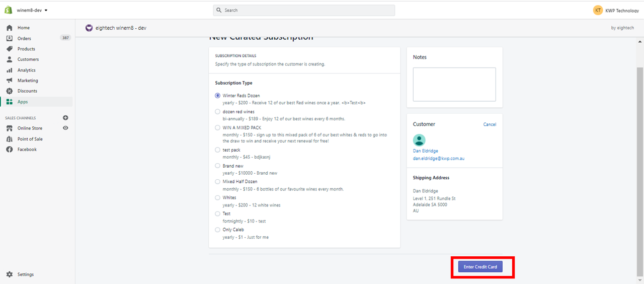The height and width of the screenshot is (284, 644).
Task: Click the Enter Credit Card button
Action: click(x=480, y=267)
